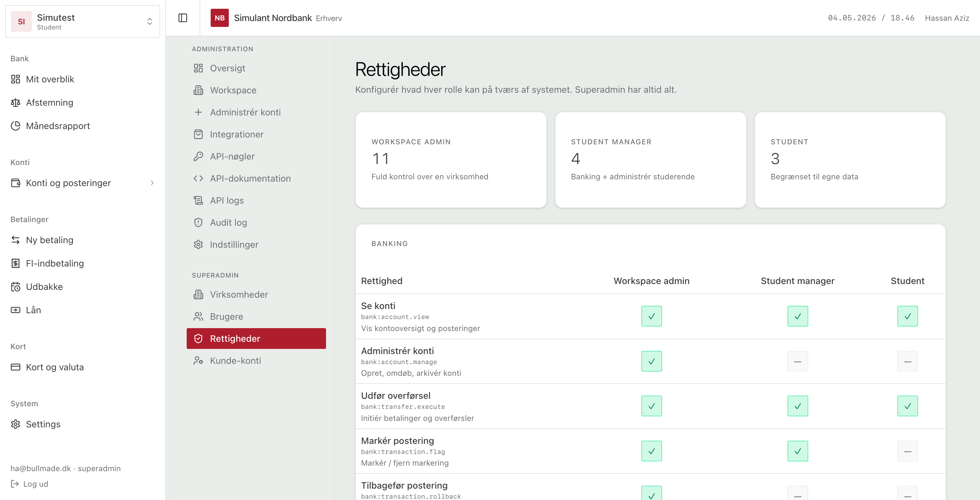Click the Kunde-konti user cog icon

(198, 361)
